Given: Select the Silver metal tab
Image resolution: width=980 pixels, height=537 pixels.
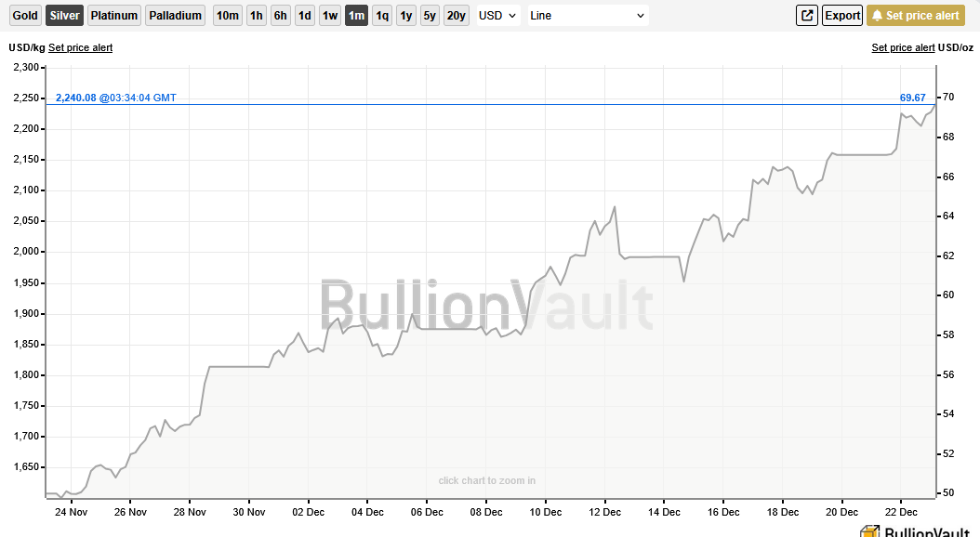Looking at the screenshot, I should (x=64, y=16).
